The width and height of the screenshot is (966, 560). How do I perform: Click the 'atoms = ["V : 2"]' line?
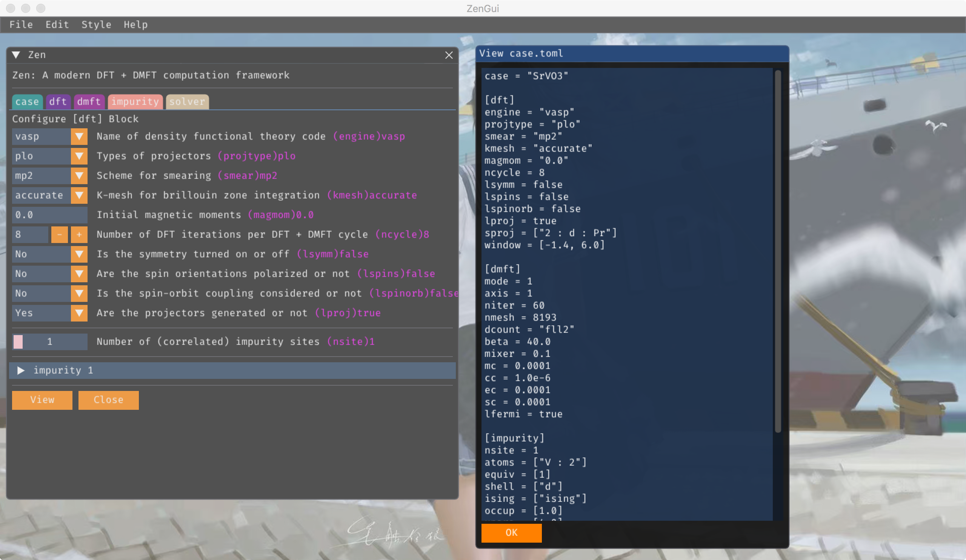click(x=535, y=462)
